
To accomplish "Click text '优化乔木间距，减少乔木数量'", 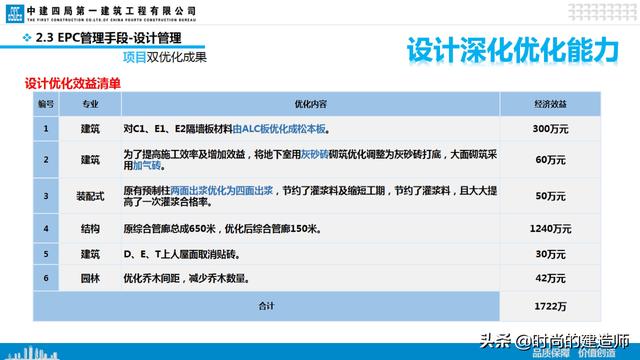I will click(x=184, y=278).
